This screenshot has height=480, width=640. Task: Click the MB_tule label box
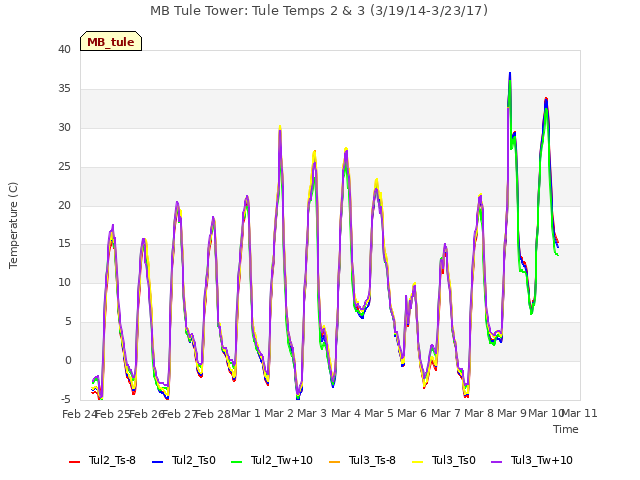tap(111, 41)
